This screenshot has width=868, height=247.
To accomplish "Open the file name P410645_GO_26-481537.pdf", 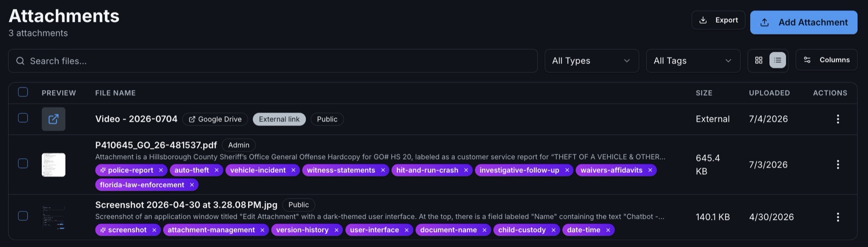I will pyautogui.click(x=156, y=145).
